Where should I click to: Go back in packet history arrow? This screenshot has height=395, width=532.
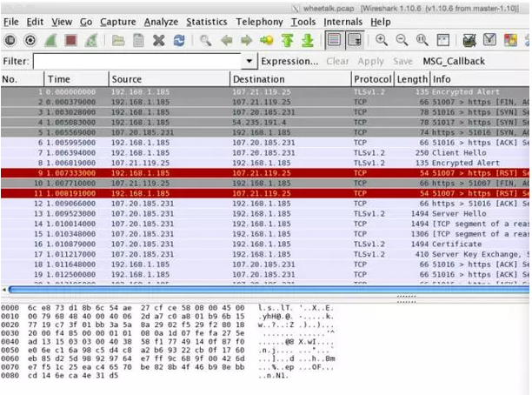[226, 40]
